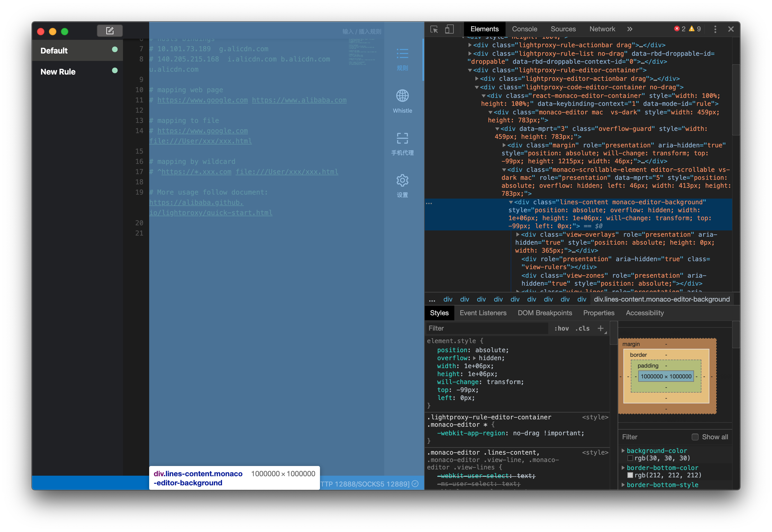Image resolution: width=772 pixels, height=532 pixels.
Task: Open the 手机代理 phone proxy icon
Action: tap(402, 138)
